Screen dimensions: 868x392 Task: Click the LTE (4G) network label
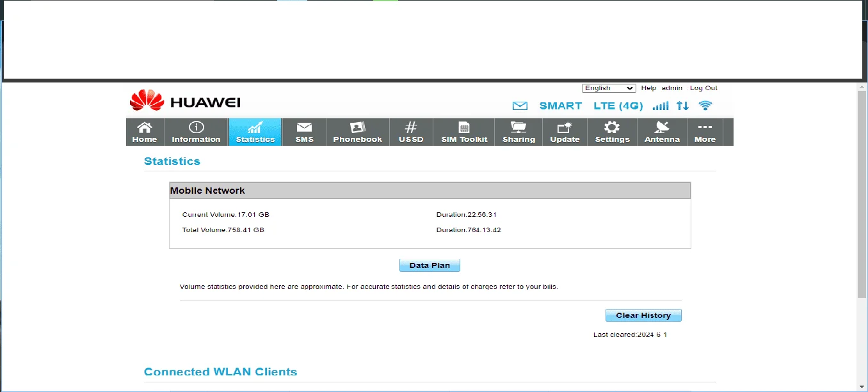point(618,106)
